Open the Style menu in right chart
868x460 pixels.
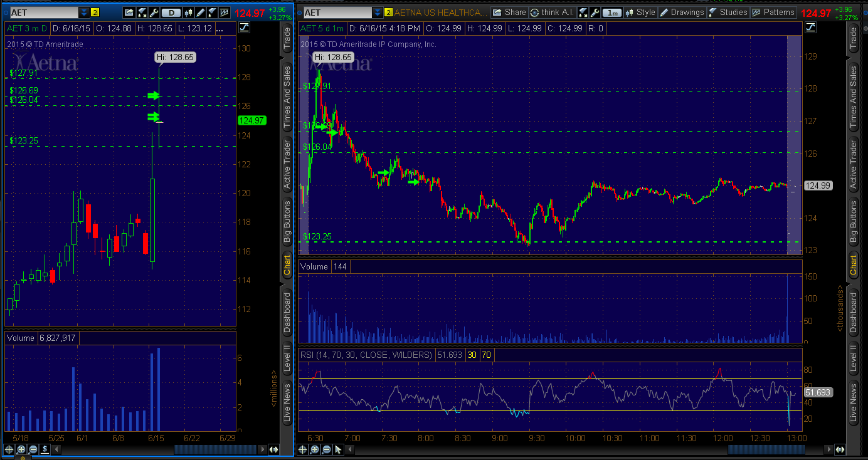pos(640,13)
